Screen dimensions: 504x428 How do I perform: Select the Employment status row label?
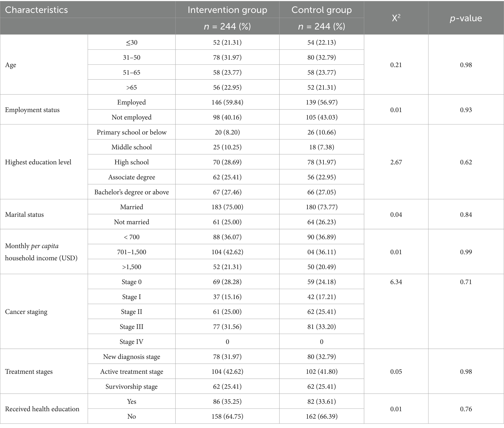32,110
